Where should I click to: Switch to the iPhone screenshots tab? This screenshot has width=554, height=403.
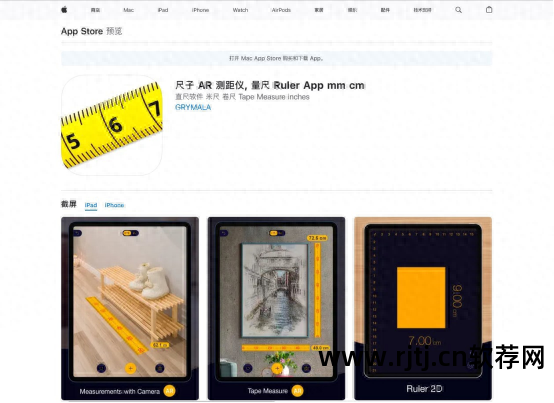point(114,205)
